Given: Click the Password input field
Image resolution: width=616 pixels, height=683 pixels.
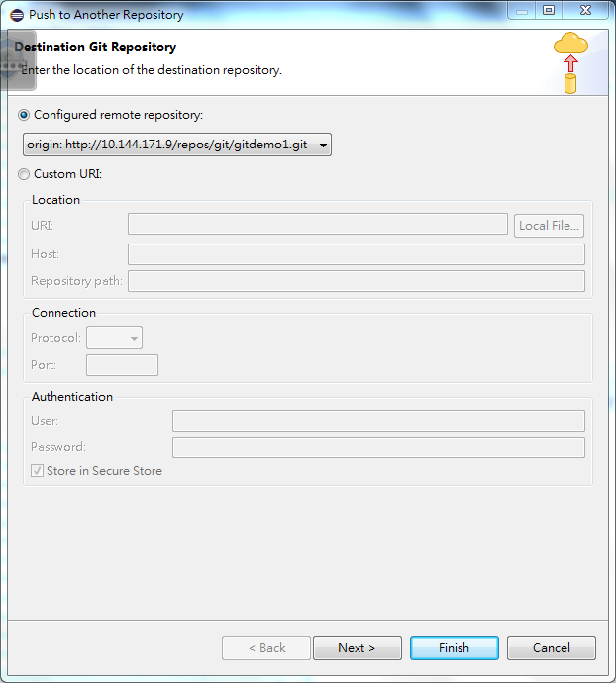Looking at the screenshot, I should click(x=378, y=447).
